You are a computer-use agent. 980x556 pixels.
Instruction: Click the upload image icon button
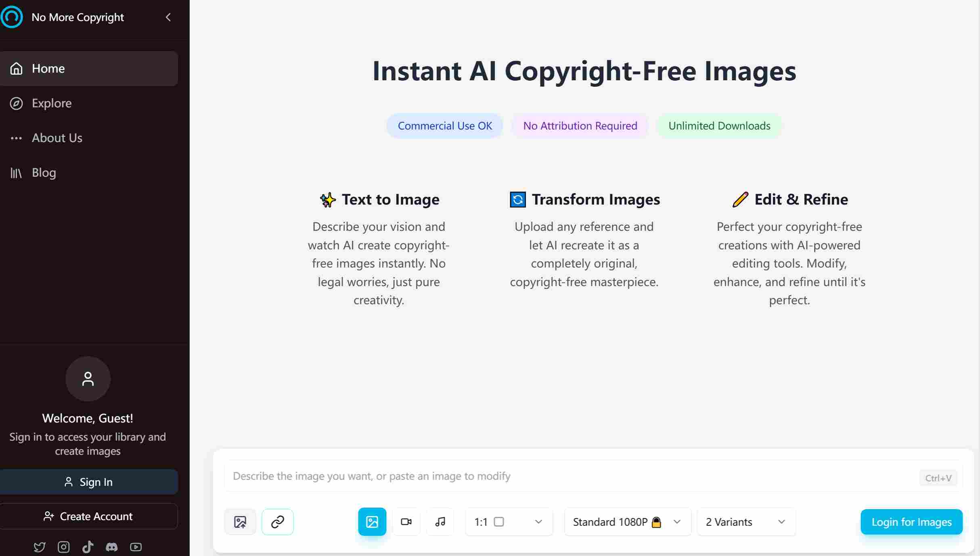pyautogui.click(x=240, y=522)
